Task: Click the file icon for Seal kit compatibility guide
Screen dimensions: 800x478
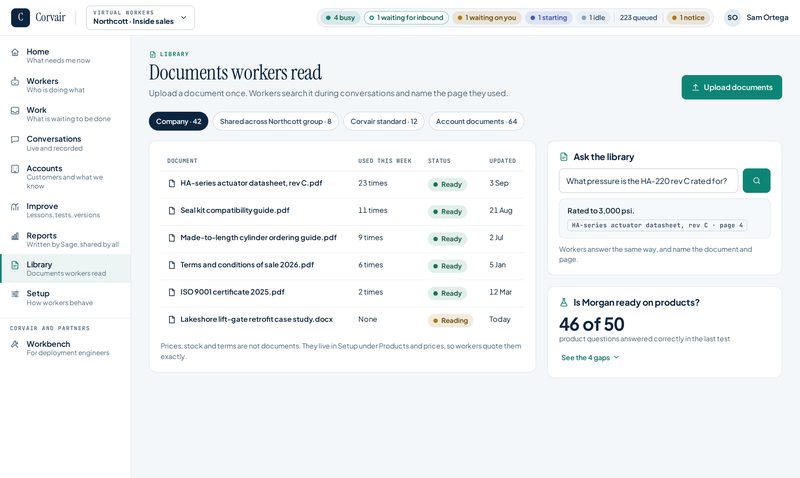Action: [172, 211]
